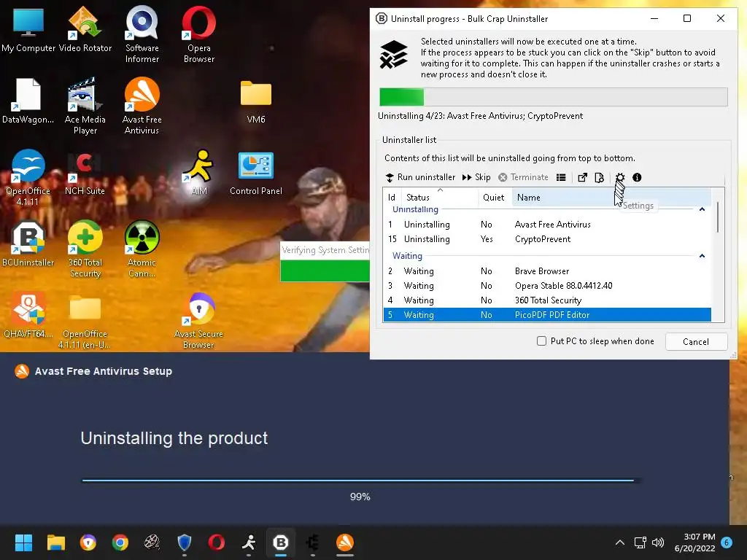Select the 360 Total Security list row

point(547,300)
